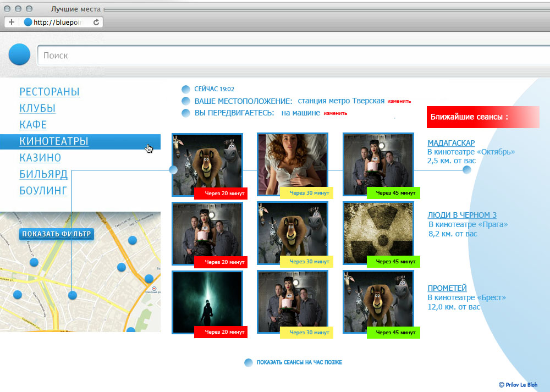
Task: Open the ПРОМЕТЕЙ movie link
Action: (447, 288)
